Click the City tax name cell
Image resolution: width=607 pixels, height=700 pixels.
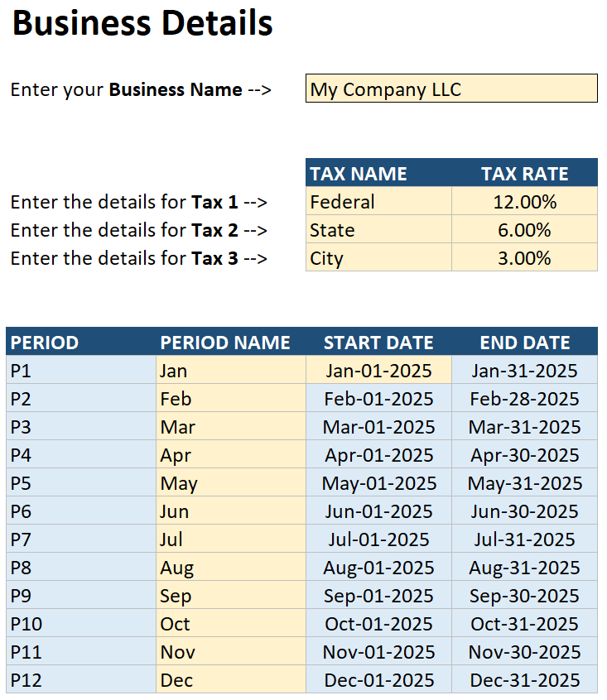point(378,258)
